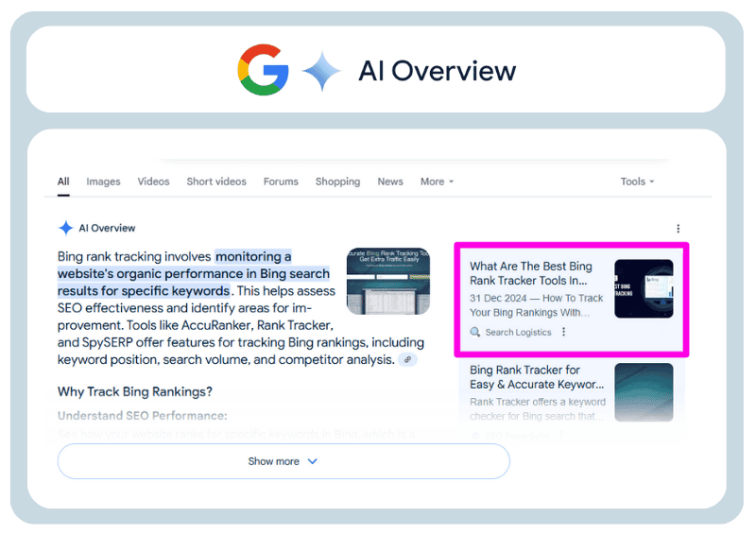The height and width of the screenshot is (535, 756).
Task: Click the Search Logistics source name
Action: point(518,332)
